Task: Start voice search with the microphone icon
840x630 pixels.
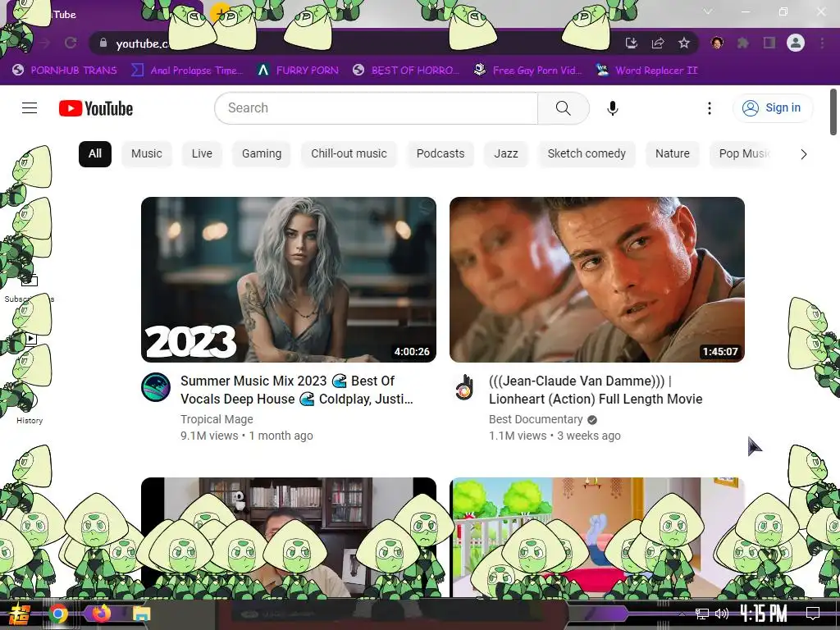Action: (x=612, y=108)
